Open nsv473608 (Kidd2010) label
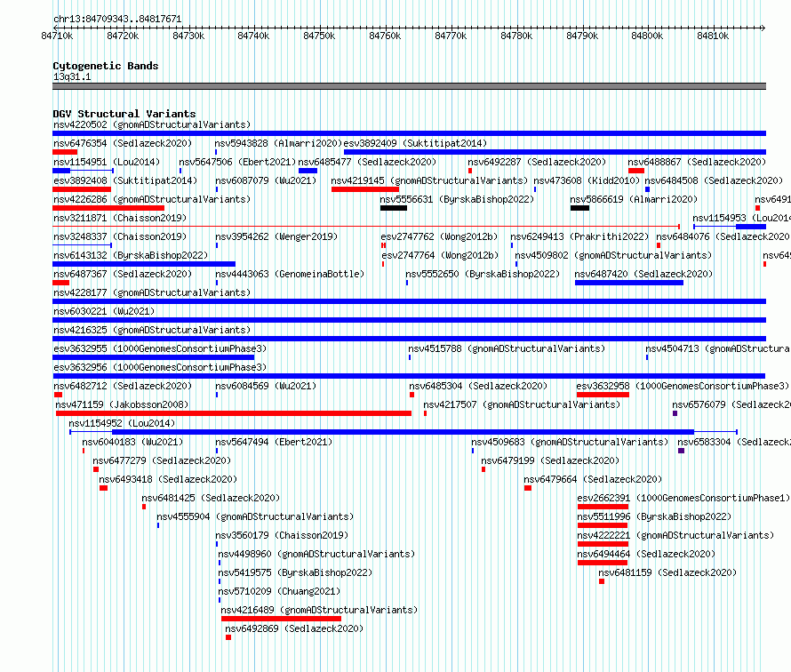The height and width of the screenshot is (672, 791). (587, 180)
